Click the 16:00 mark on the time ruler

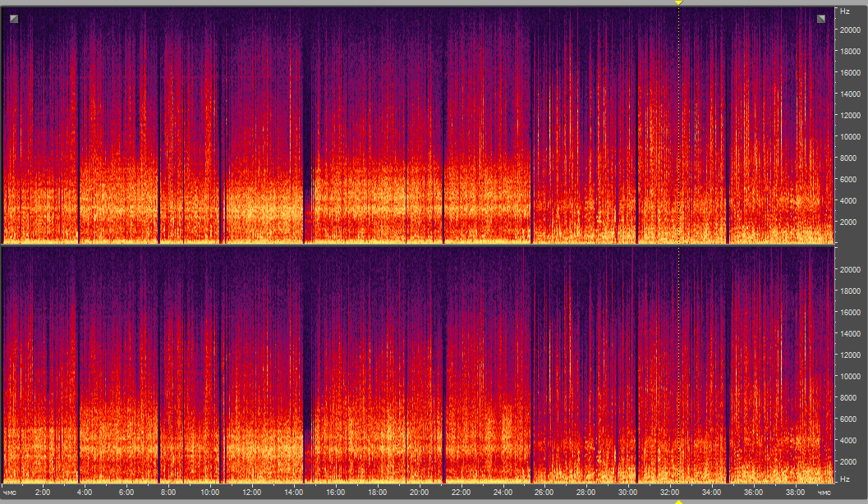(336, 493)
